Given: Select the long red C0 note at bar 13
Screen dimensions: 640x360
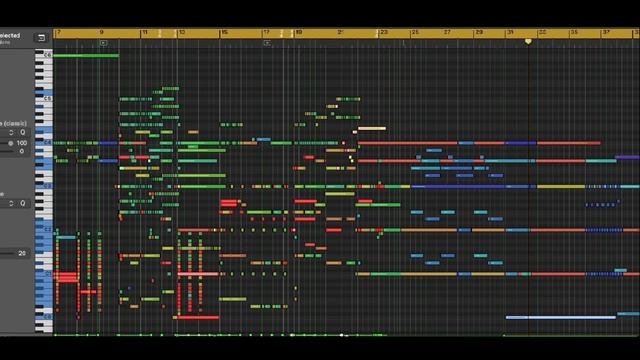Looking at the screenshot, I should click(198, 317).
